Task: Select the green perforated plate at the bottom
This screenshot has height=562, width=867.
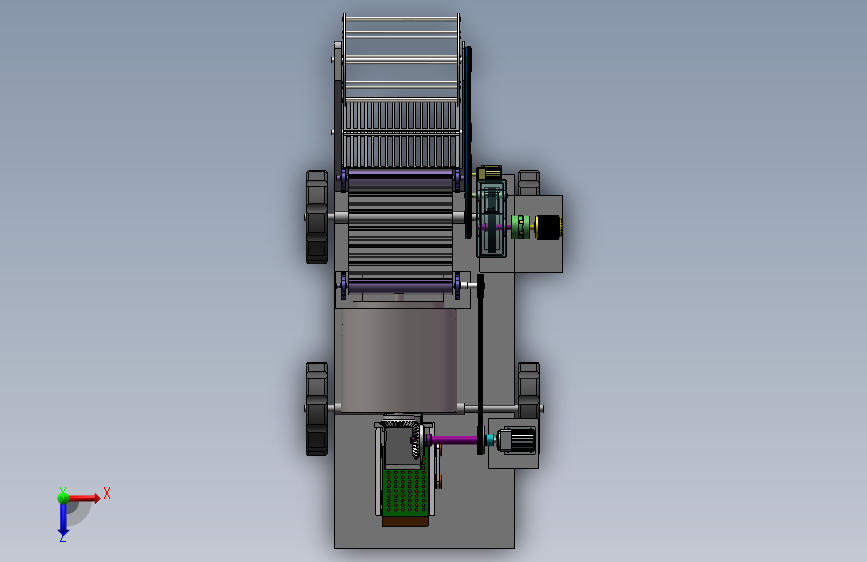Action: 405,492
